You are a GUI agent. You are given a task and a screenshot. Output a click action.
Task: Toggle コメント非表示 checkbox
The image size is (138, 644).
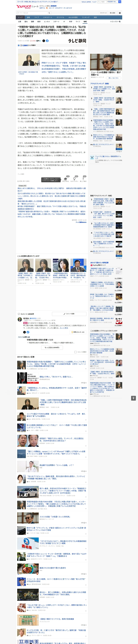(75, 352)
